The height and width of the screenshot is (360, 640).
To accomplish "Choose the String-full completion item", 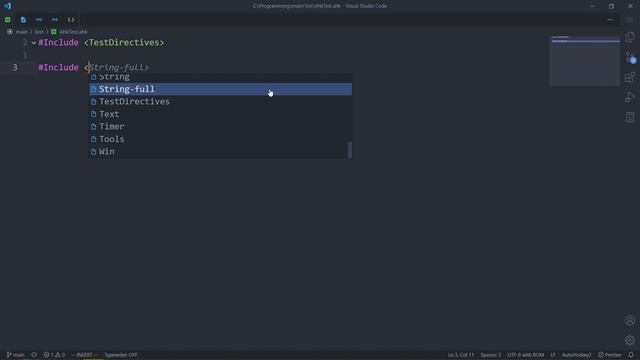I will click(x=220, y=89).
